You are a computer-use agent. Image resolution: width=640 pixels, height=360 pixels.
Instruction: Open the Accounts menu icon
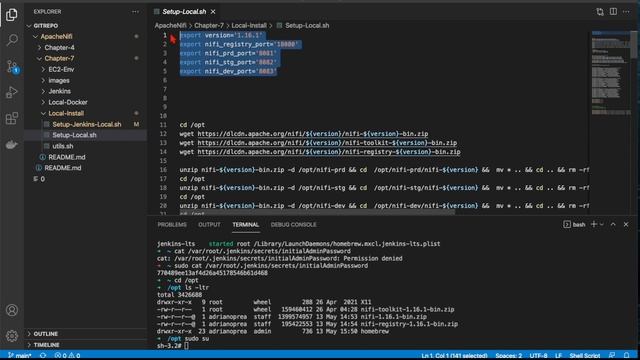coord(12,310)
